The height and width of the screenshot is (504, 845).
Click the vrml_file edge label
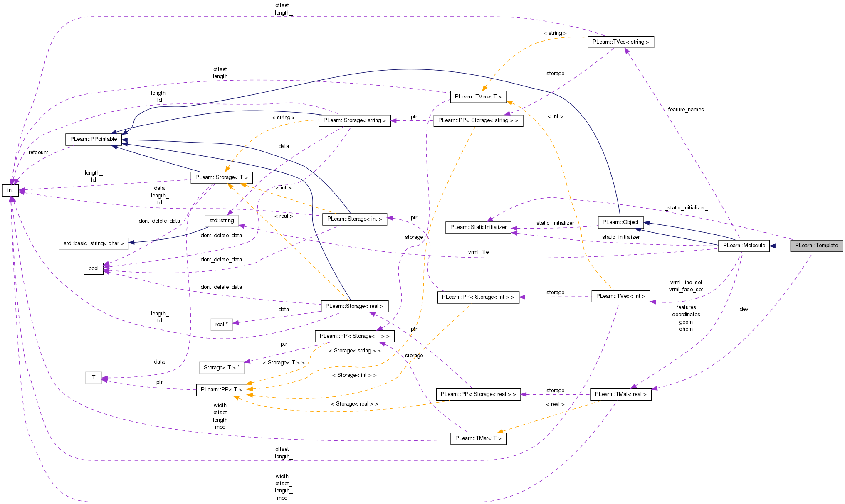(478, 252)
